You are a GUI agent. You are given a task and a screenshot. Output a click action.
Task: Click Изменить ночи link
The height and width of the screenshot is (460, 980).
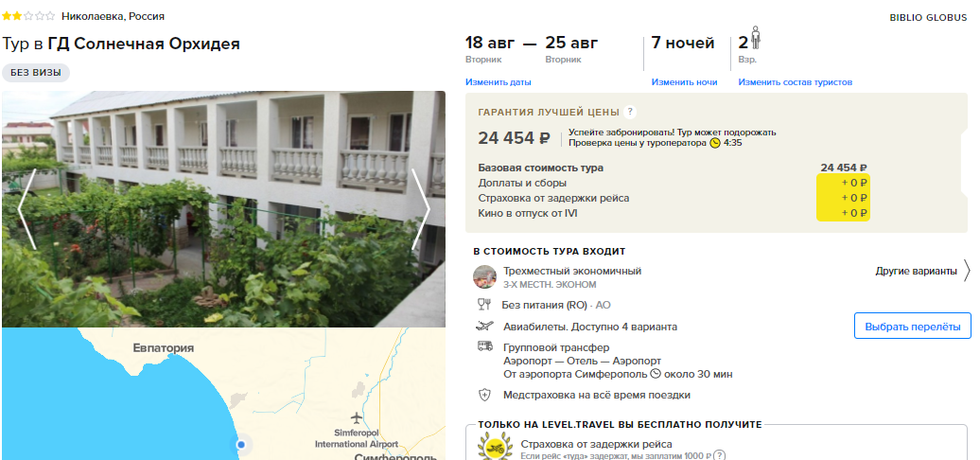(684, 82)
